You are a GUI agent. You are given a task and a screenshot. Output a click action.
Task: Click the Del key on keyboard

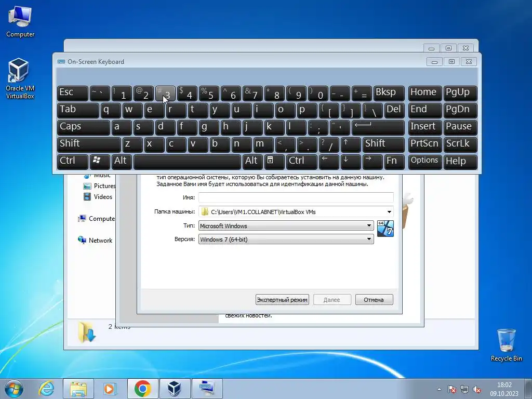point(395,111)
